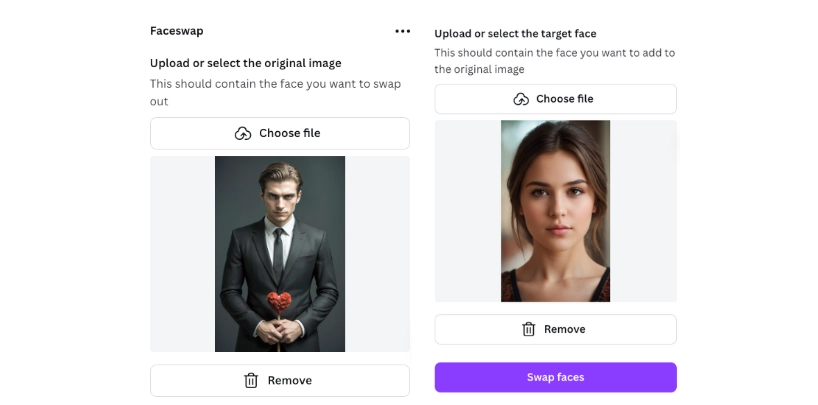Click the red heart in the original photo
Image resolution: width=818 pixels, height=405 pixels.
pos(278,302)
